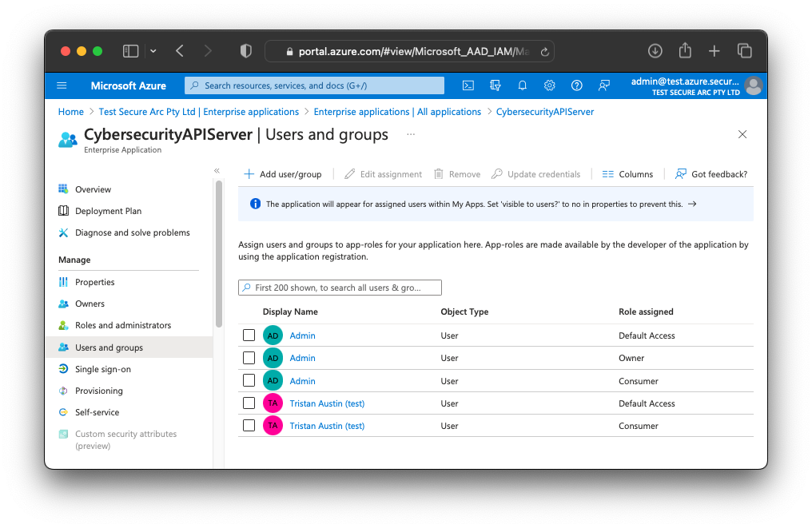The height and width of the screenshot is (528, 812).
Task: Open the Admin user with Owner role
Action: click(x=302, y=358)
